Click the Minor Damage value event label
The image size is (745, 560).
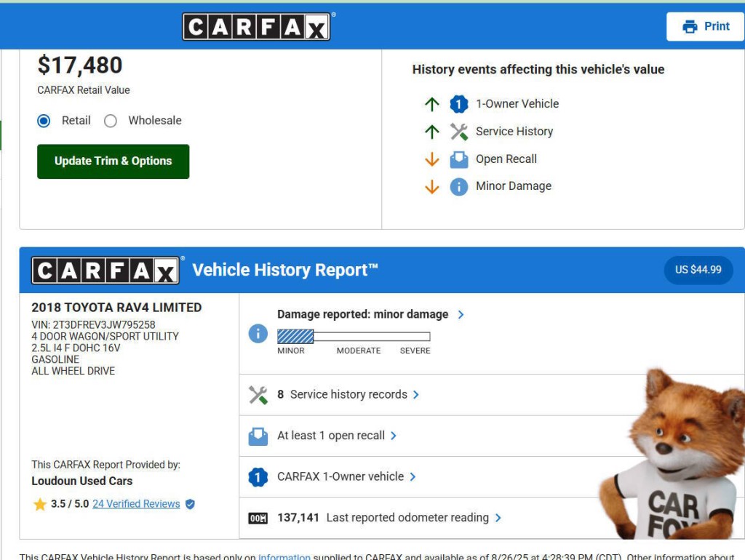coord(514,186)
